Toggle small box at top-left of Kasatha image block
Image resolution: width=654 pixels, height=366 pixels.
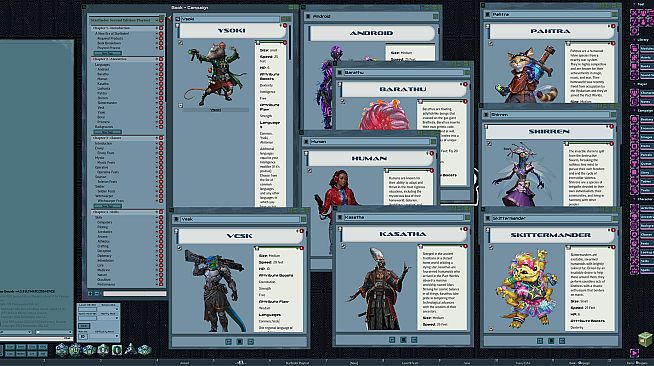[343, 246]
